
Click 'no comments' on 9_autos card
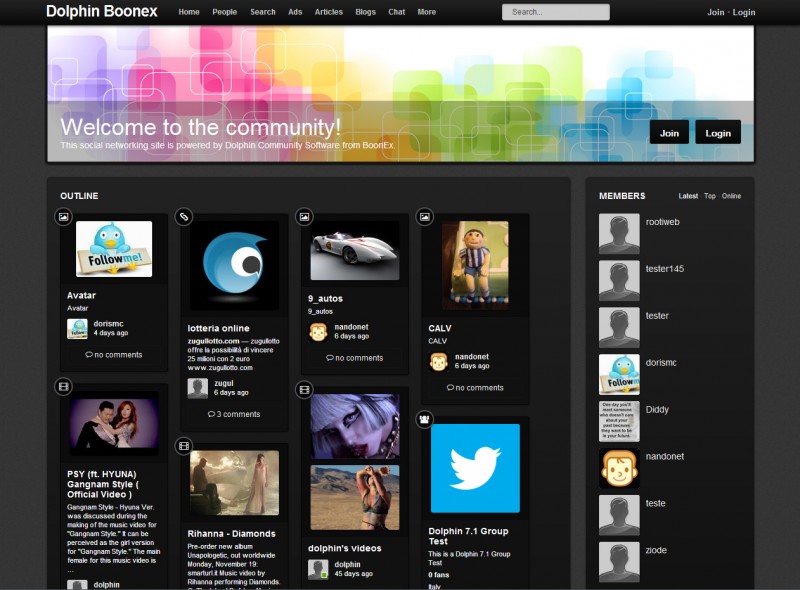355,358
